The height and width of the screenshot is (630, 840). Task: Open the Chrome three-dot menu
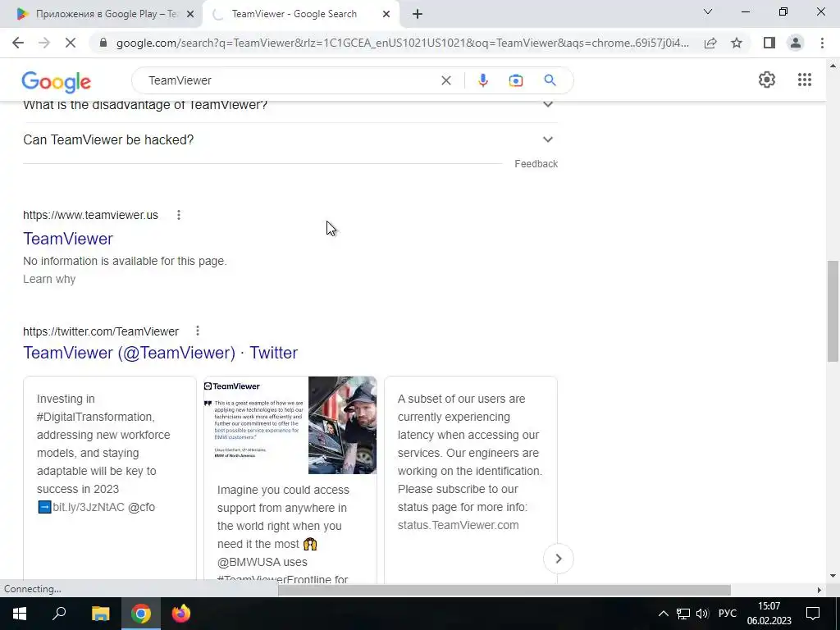point(822,43)
